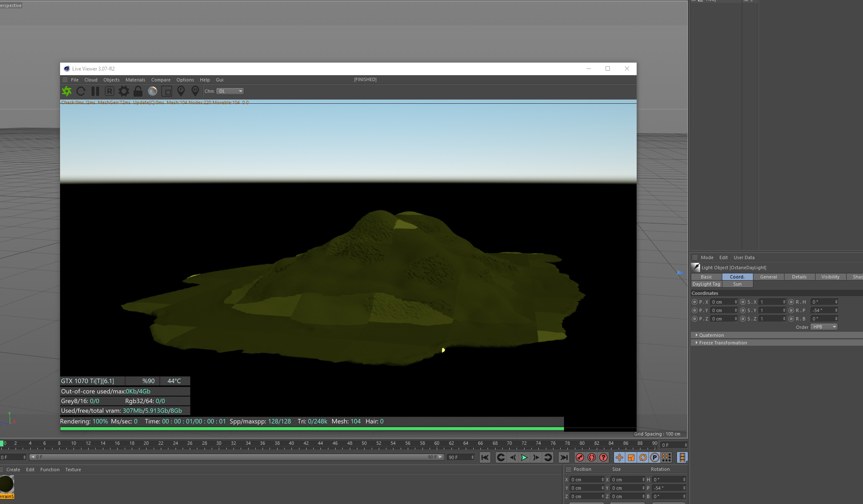
Task: Click the film region square icon
Action: click(167, 91)
